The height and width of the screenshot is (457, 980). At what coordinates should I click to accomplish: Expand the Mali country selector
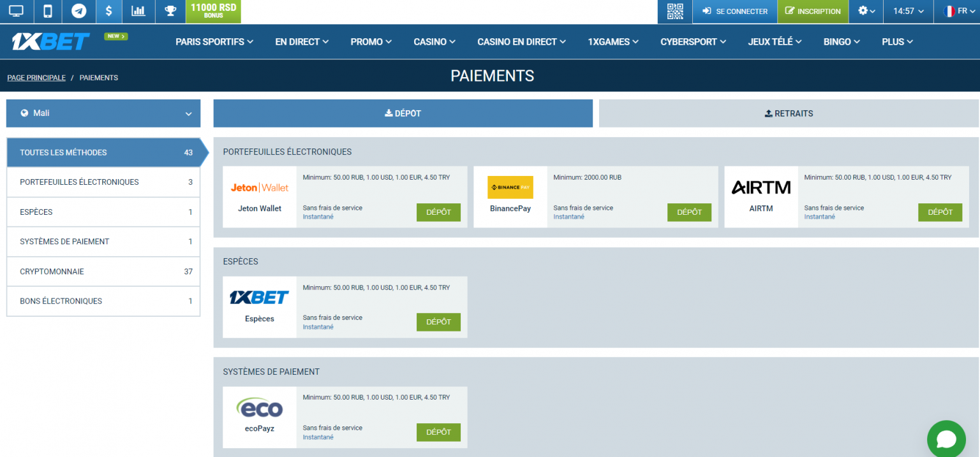pos(103,113)
